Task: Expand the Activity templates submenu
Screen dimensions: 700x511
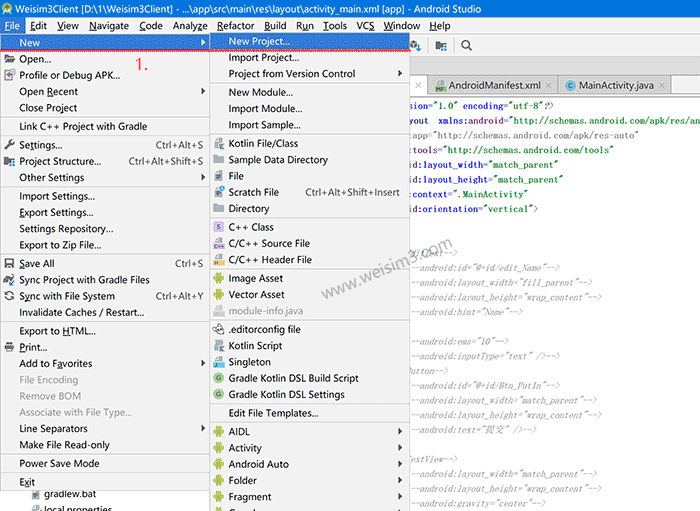Action: click(x=245, y=448)
